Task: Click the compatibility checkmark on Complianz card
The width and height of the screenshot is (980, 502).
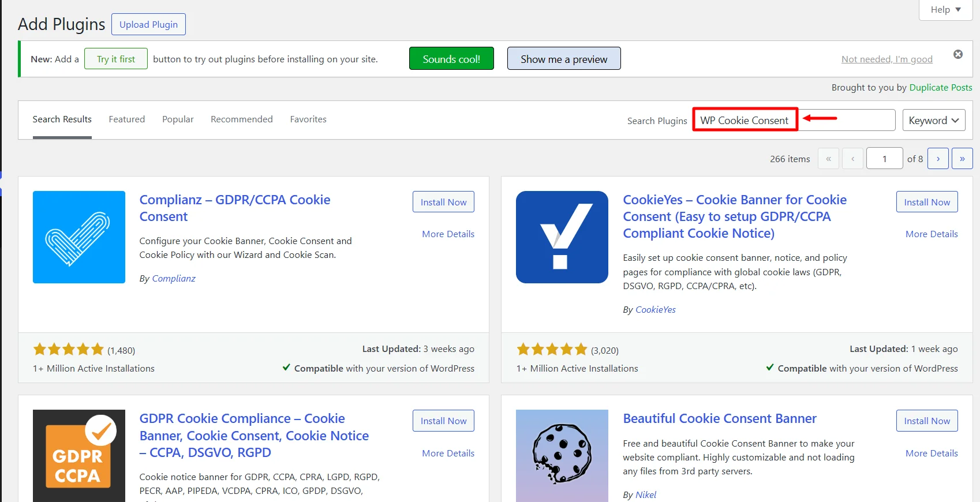Action: tap(286, 368)
